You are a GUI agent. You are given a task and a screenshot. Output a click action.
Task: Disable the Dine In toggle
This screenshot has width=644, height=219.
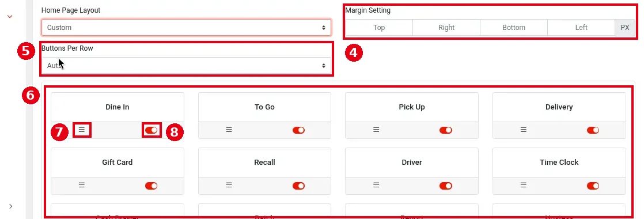pyautogui.click(x=151, y=130)
